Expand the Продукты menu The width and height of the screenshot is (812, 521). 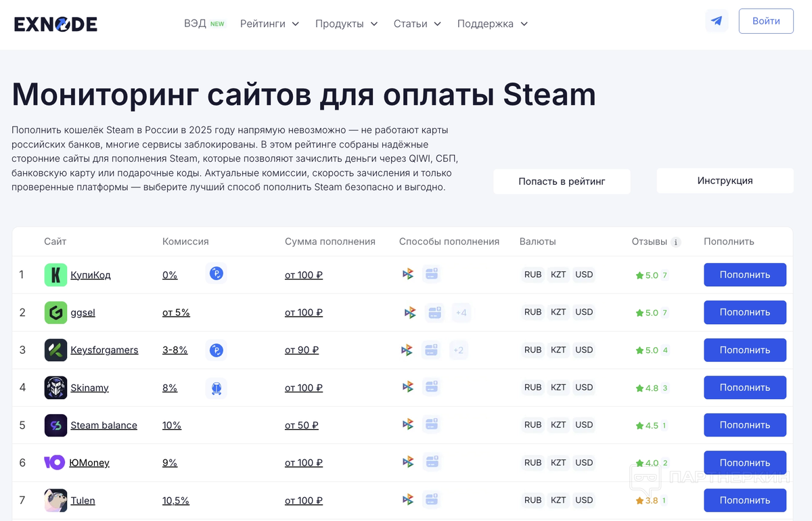[x=346, y=24]
